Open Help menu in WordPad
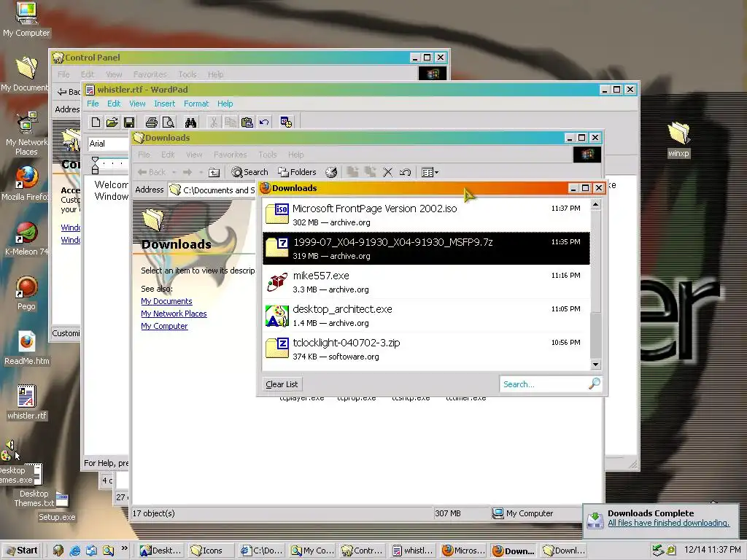The height and width of the screenshot is (560, 747). click(x=225, y=104)
